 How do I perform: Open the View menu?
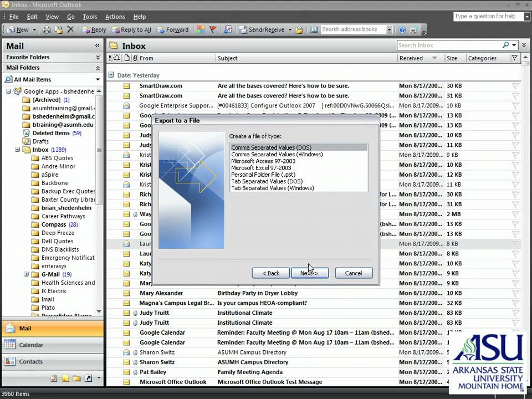tap(52, 17)
